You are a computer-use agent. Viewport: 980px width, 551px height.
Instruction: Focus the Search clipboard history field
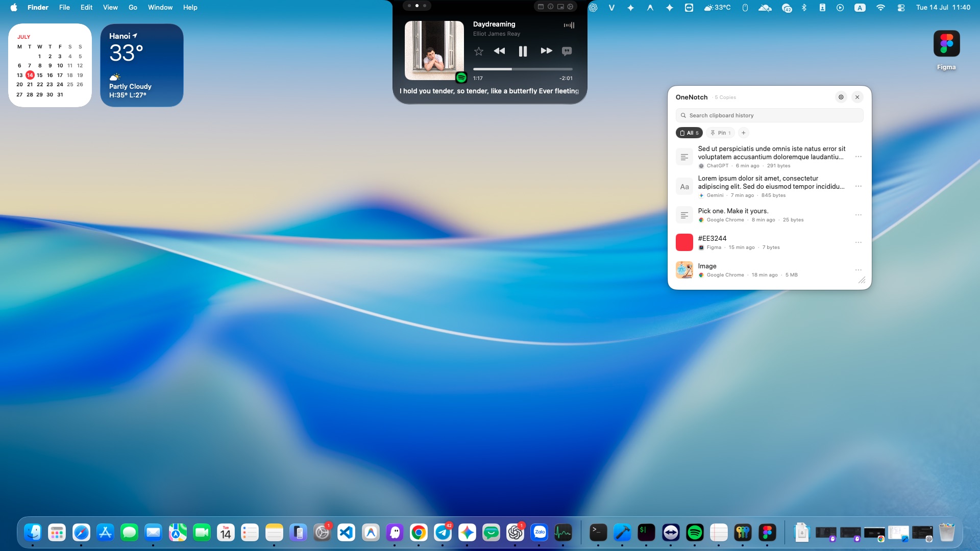click(x=769, y=115)
